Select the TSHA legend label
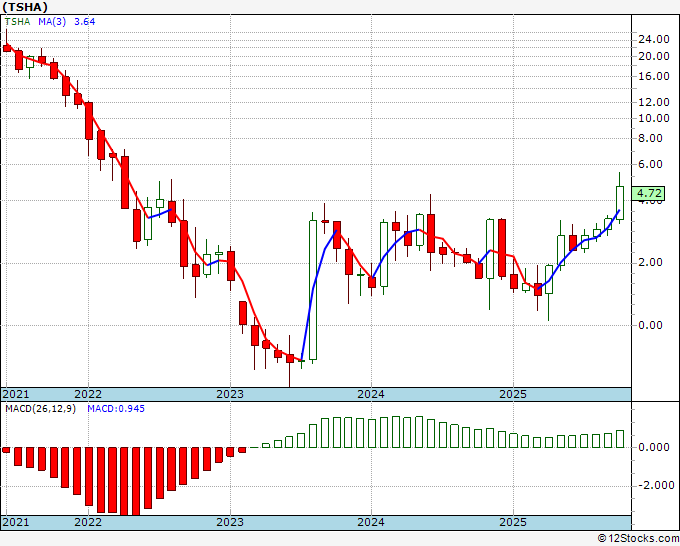Viewport: 680px width, 546px height. click(18, 22)
